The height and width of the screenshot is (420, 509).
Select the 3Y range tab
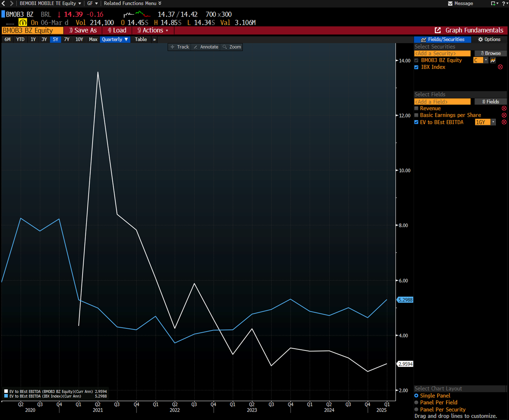coord(44,39)
